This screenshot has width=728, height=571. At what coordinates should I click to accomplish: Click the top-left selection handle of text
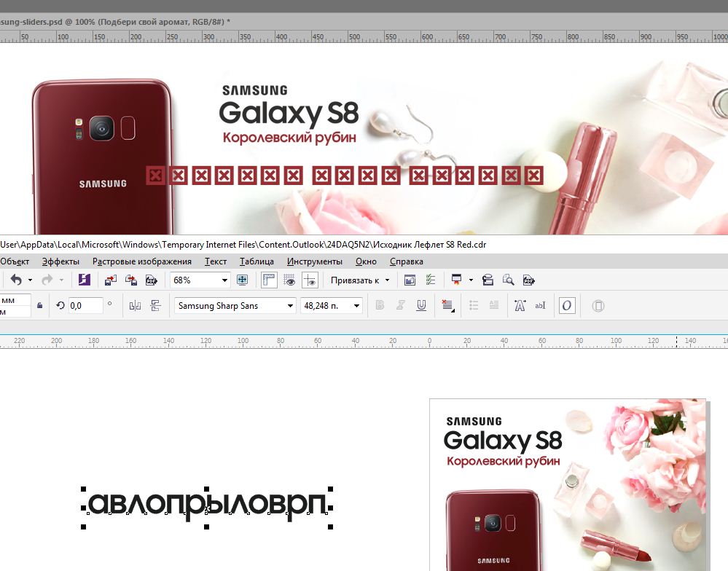84,489
